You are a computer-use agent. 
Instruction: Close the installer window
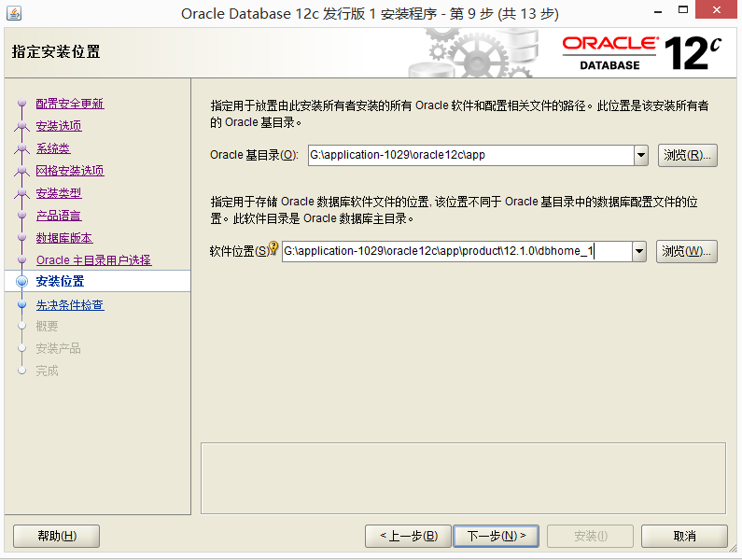coord(716,9)
